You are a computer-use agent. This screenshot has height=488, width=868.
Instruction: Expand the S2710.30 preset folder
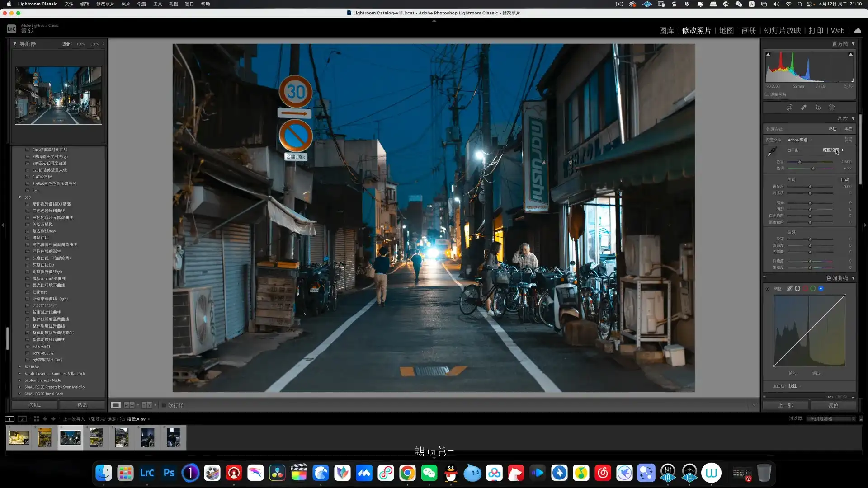(19, 367)
